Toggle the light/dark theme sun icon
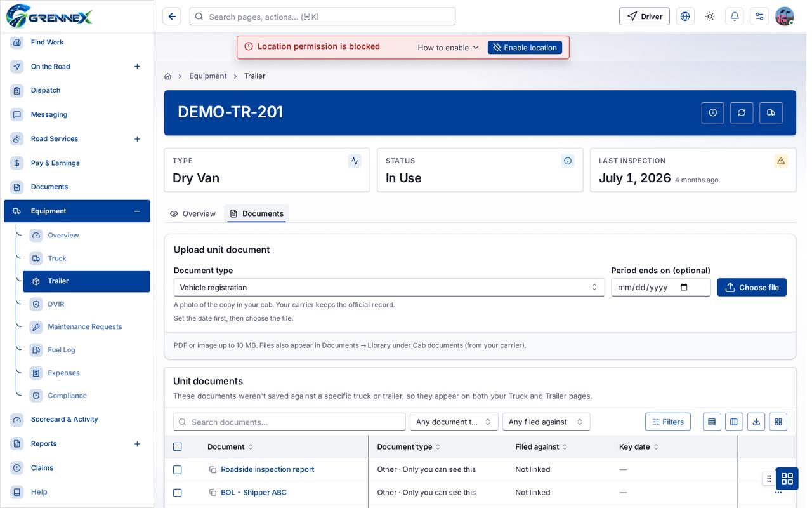The image size is (812, 508). pyautogui.click(x=710, y=17)
